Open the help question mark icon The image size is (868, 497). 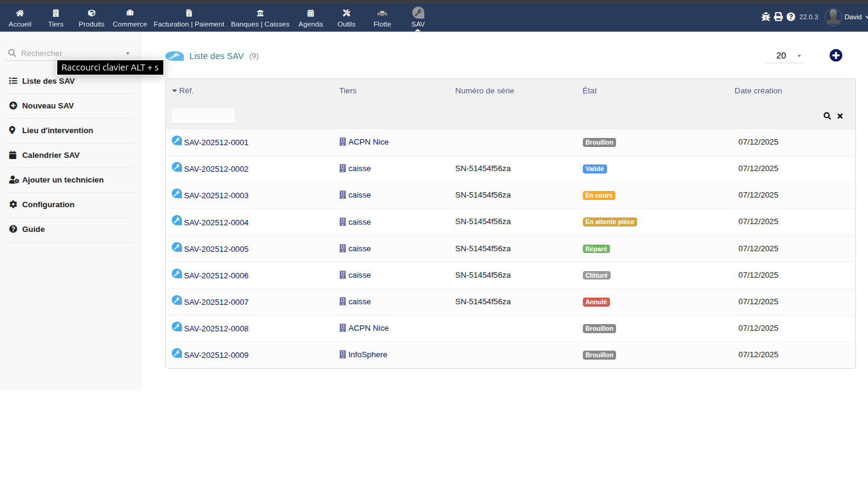pyautogui.click(x=791, y=17)
